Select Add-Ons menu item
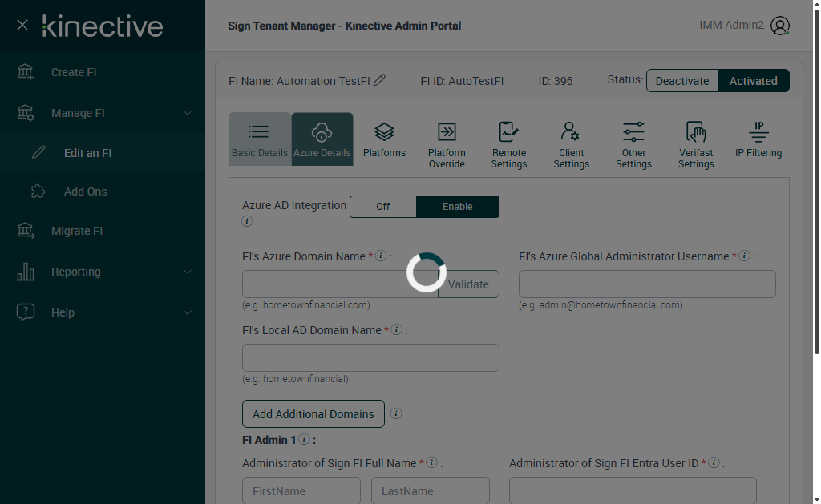The image size is (821, 504). (103, 192)
